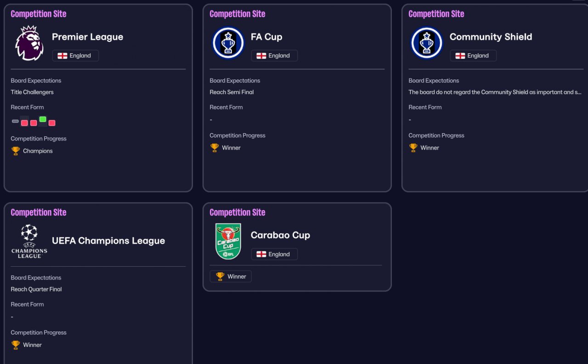Click the grey draw dash in Recent Form
588x364 pixels.
coord(15,121)
